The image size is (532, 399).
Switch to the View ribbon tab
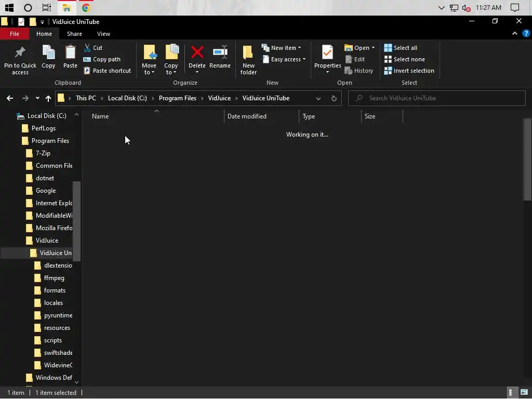(103, 34)
